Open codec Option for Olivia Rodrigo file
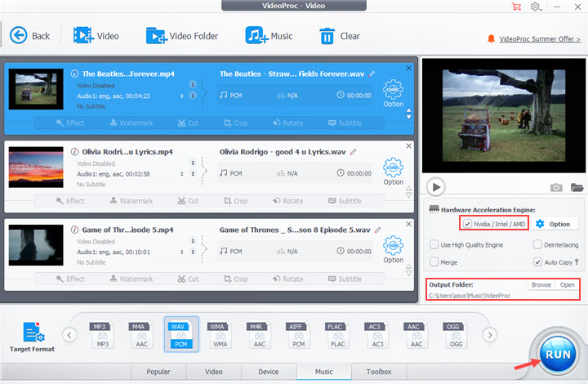Image resolution: width=588 pixels, height=384 pixels. pyautogui.click(x=393, y=172)
